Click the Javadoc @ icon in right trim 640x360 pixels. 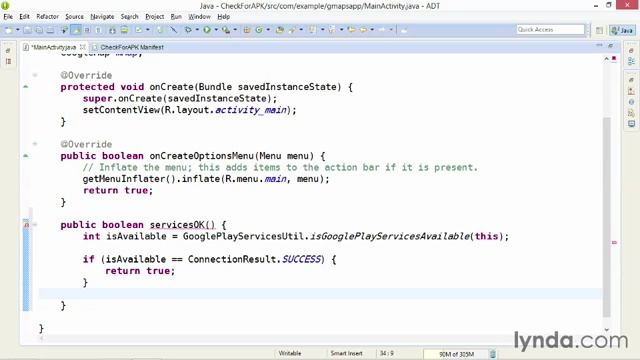tap(631, 102)
